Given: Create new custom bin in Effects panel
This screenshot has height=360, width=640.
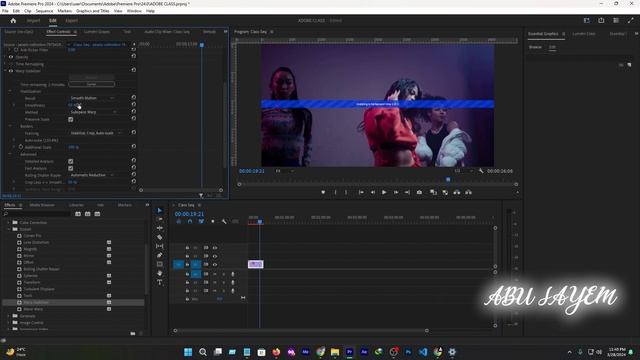Looking at the screenshot, I should coord(133,333).
